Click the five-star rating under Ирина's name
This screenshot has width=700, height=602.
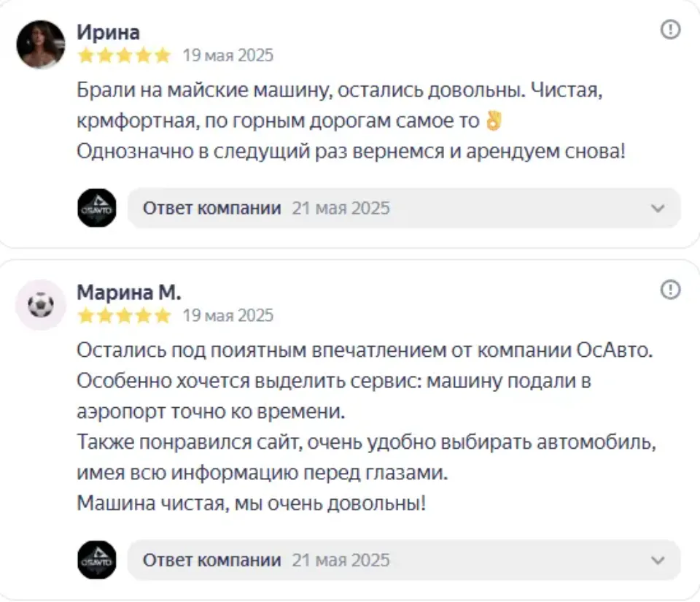point(124,55)
